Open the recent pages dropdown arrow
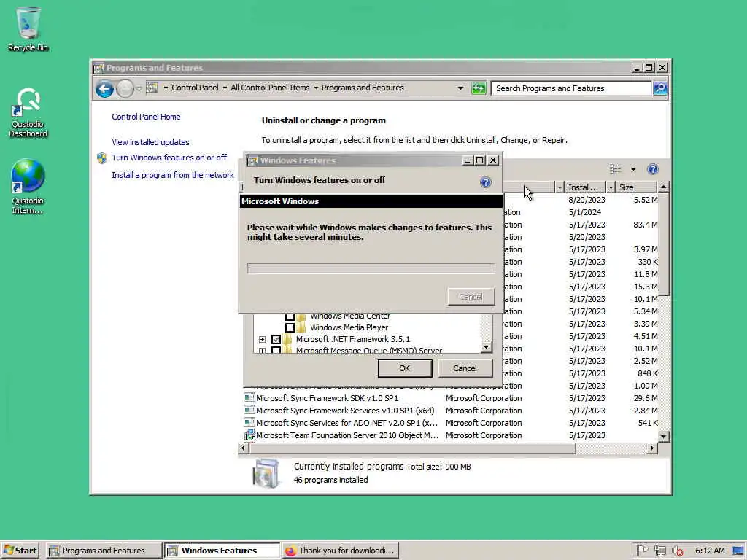The width and height of the screenshot is (747, 560). (139, 88)
